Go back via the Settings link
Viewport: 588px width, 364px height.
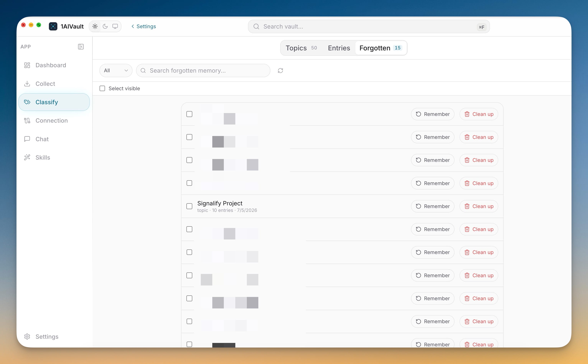pos(144,26)
